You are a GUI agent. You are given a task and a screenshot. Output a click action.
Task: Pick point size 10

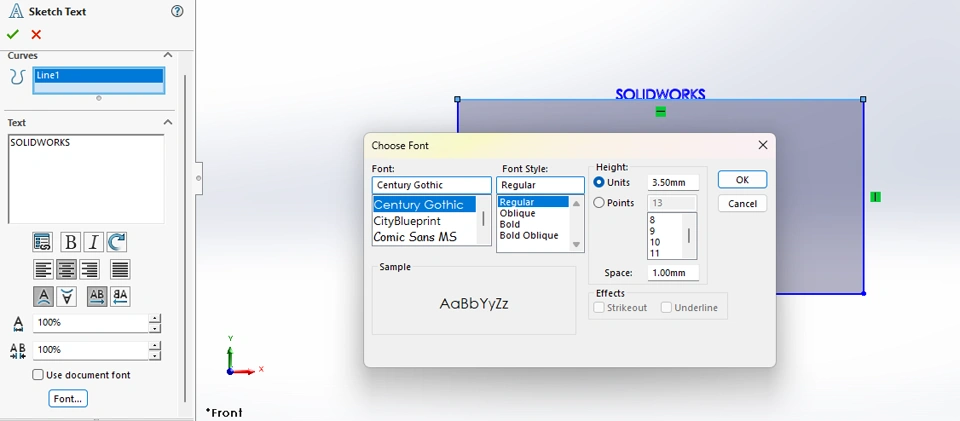pyautogui.click(x=654, y=242)
